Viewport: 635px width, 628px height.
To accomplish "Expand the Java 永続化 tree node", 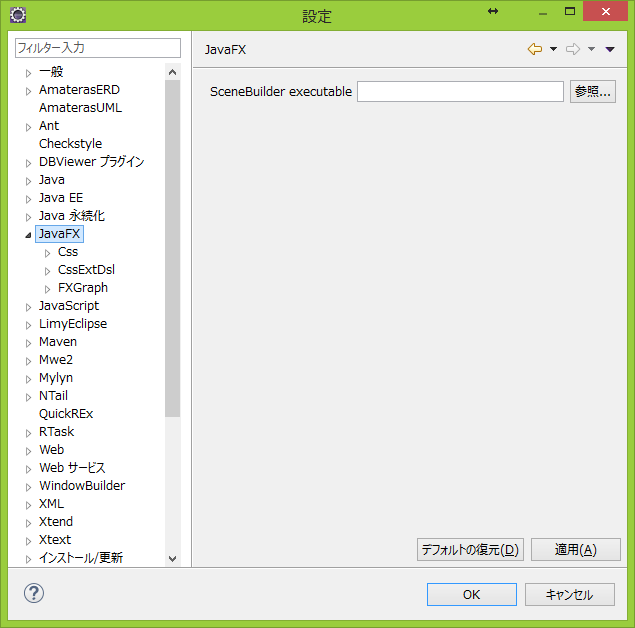I will tap(28, 217).
